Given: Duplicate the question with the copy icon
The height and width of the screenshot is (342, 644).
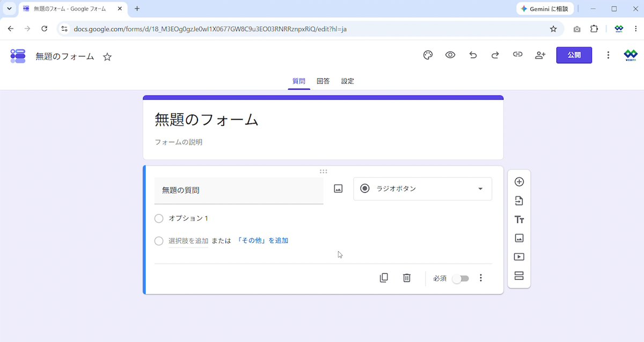Looking at the screenshot, I should click(x=384, y=278).
